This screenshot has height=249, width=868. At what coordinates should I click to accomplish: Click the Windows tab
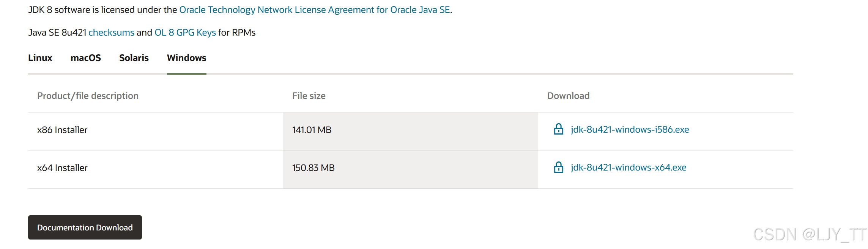(187, 58)
